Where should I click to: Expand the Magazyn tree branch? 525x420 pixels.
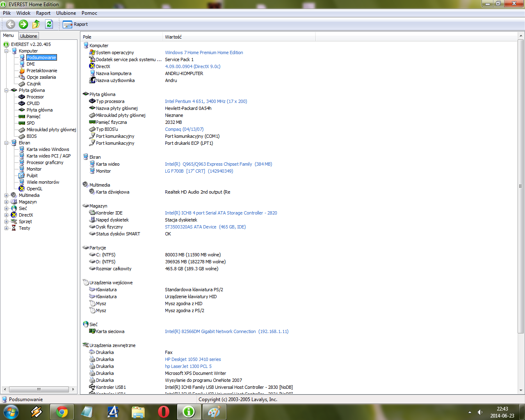coord(7,202)
